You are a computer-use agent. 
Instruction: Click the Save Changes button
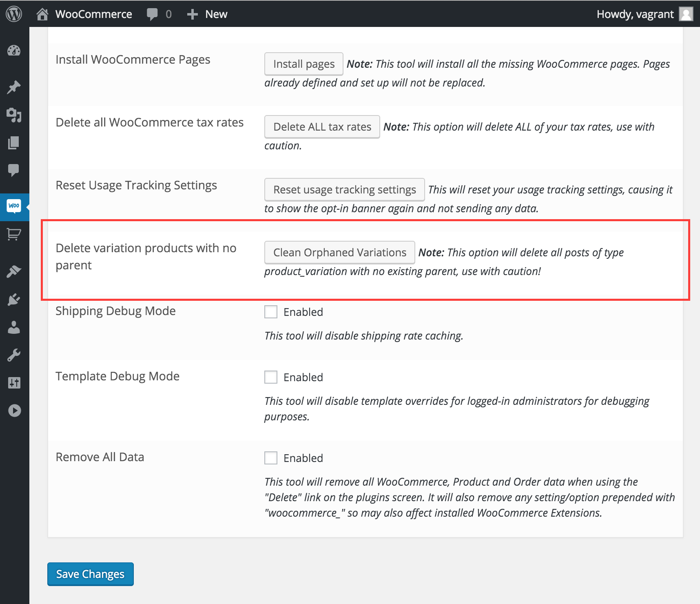tap(91, 574)
